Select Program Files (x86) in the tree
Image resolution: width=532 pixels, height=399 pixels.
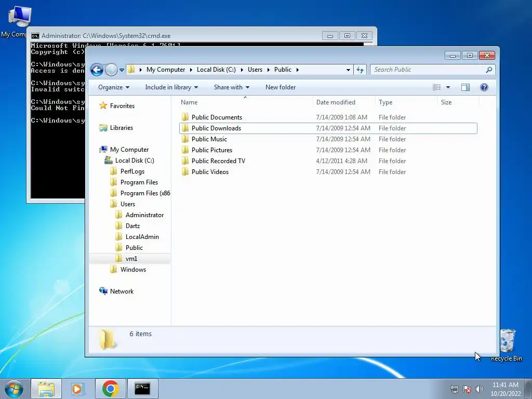(x=140, y=193)
